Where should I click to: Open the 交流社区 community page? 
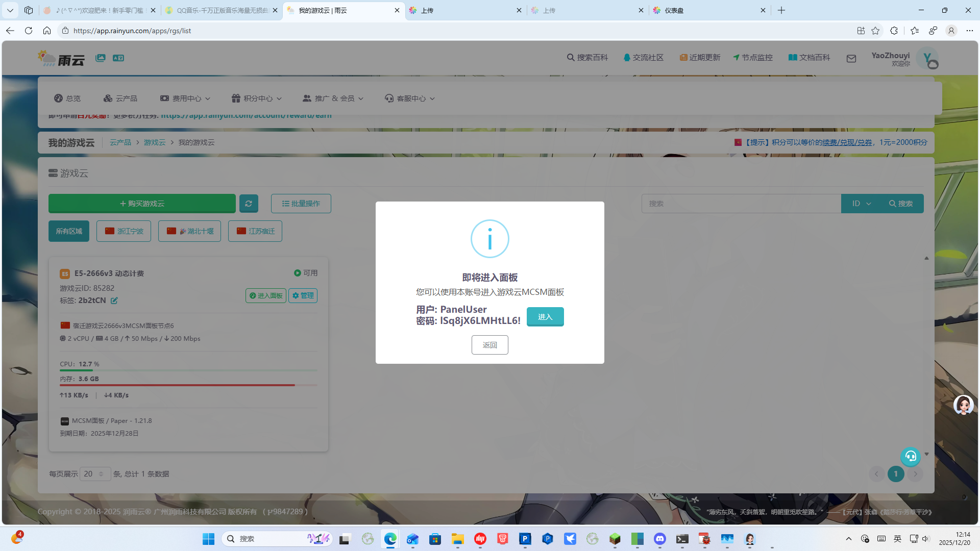point(644,57)
